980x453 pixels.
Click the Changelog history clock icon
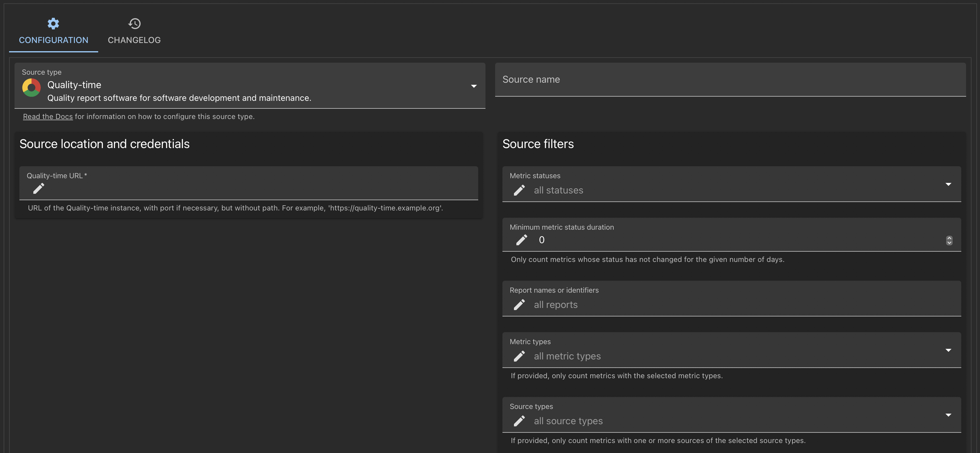(134, 24)
